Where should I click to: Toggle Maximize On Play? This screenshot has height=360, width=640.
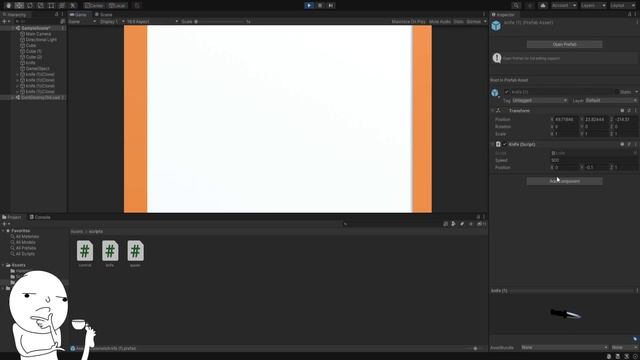pos(408,22)
